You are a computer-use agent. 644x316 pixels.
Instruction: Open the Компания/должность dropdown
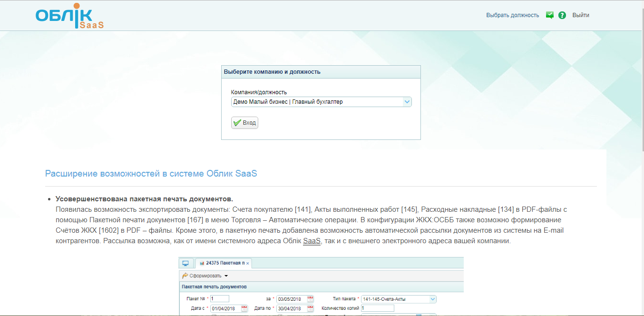[x=322, y=102]
